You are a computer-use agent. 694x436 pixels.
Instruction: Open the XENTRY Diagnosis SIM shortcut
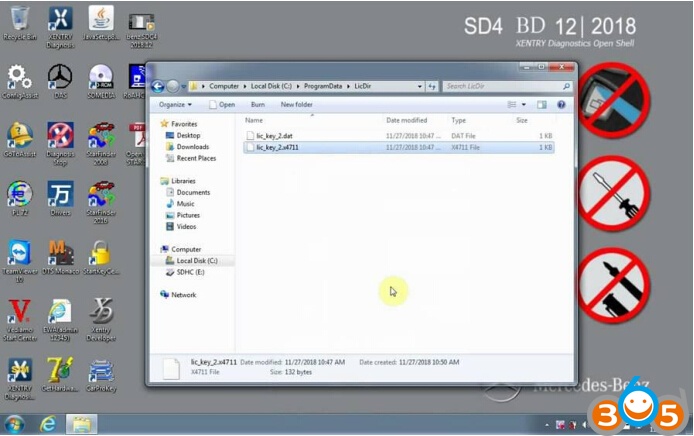click(x=19, y=379)
